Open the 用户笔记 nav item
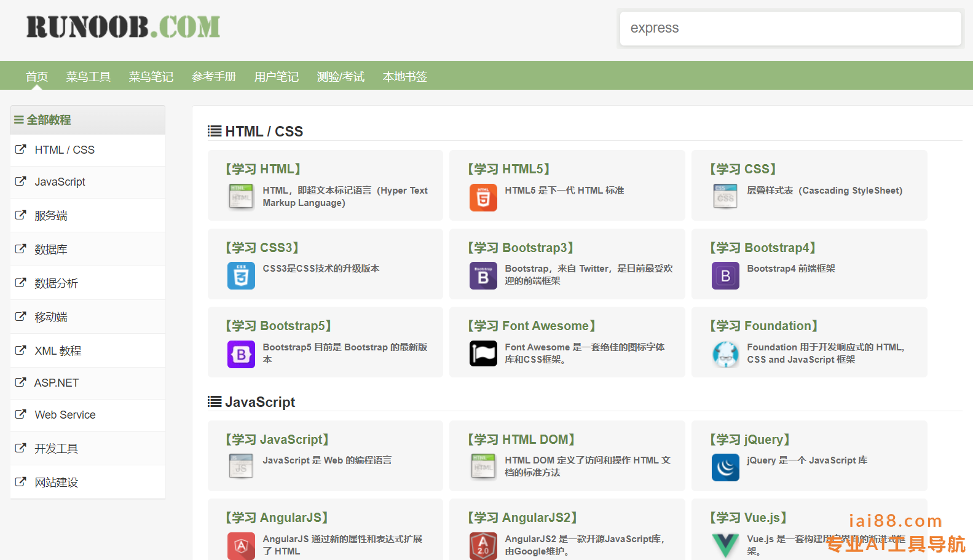This screenshot has width=973, height=560. [277, 77]
